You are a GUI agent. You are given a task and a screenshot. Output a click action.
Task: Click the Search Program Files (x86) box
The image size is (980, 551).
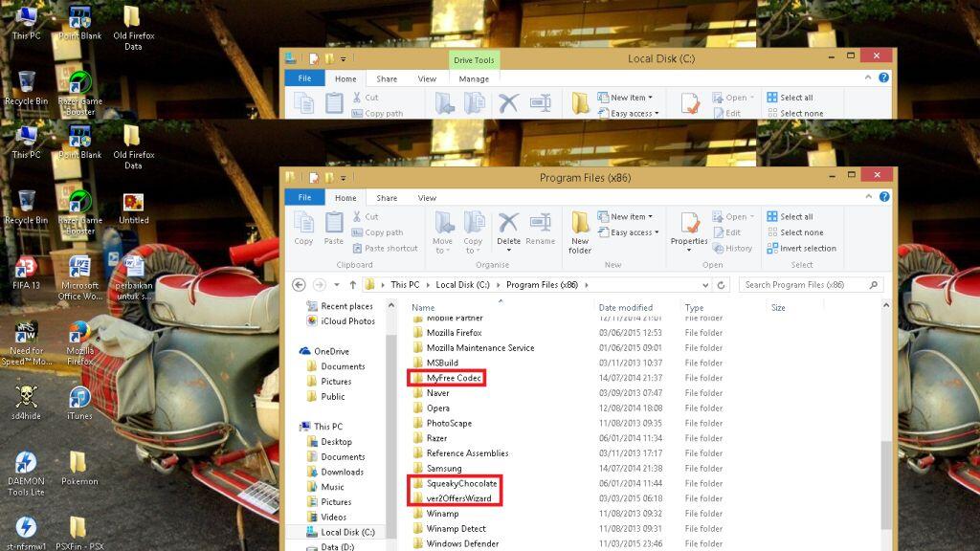[x=812, y=285]
